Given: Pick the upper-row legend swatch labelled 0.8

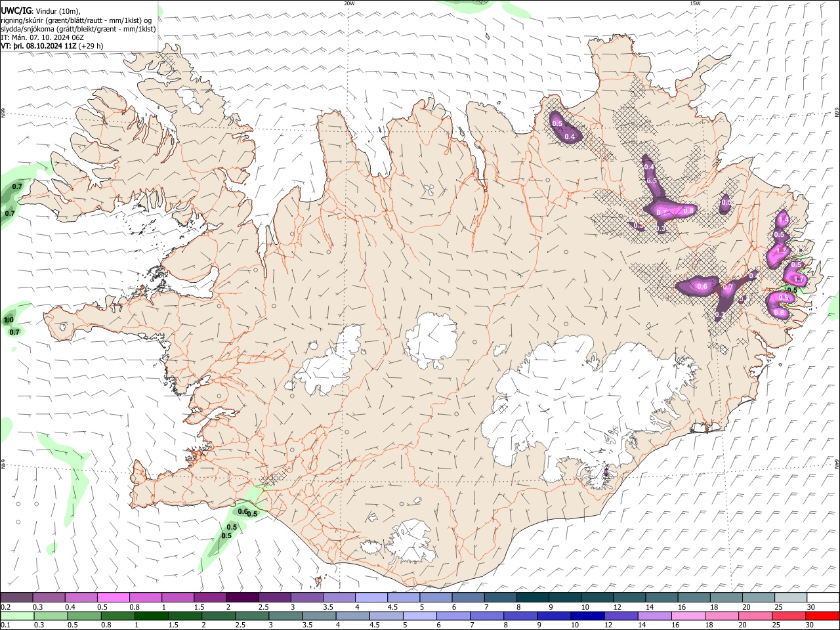Looking at the screenshot, I should click(x=145, y=597).
